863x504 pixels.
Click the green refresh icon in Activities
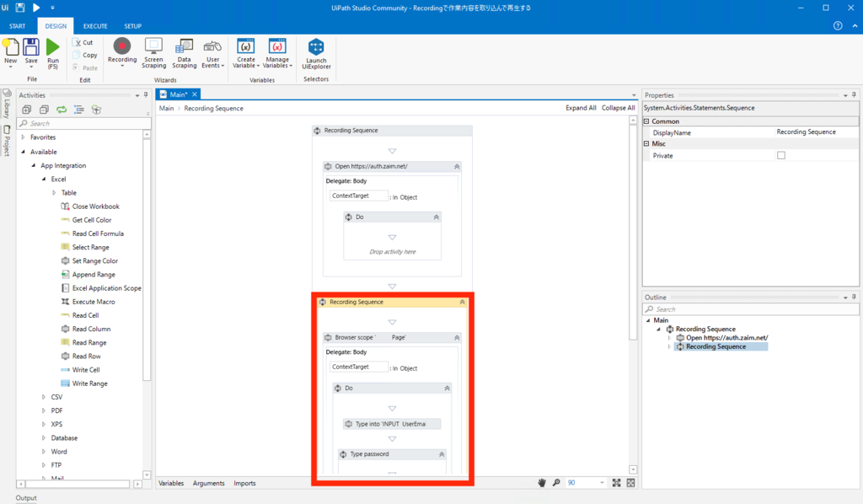(x=62, y=110)
